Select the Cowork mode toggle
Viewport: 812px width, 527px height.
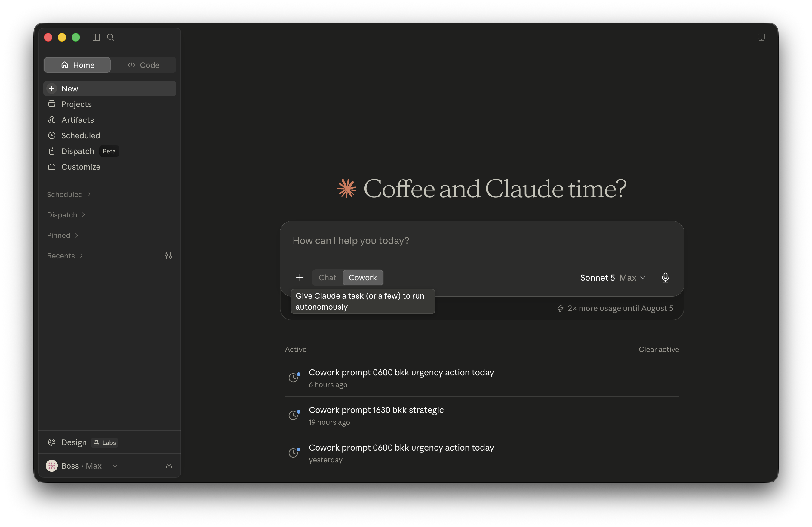point(363,278)
